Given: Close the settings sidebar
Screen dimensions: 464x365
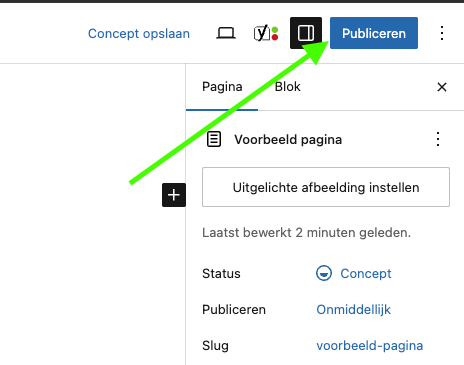Looking at the screenshot, I should [x=442, y=87].
